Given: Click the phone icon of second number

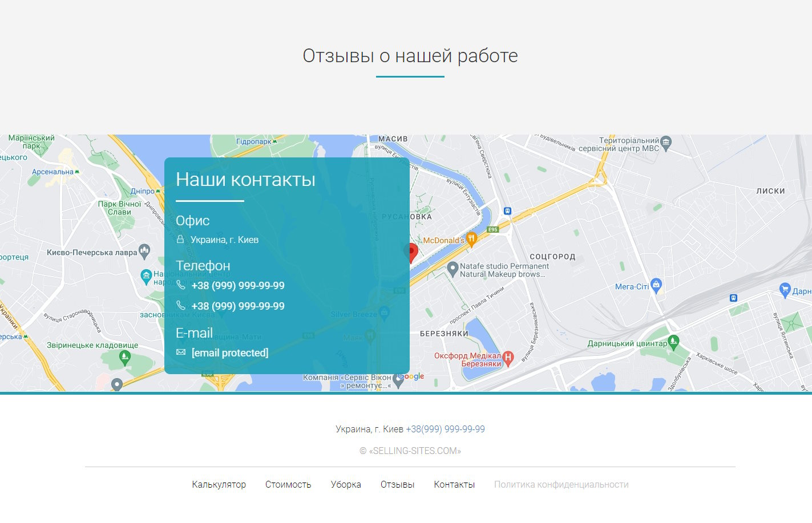Looking at the screenshot, I should coord(181,305).
